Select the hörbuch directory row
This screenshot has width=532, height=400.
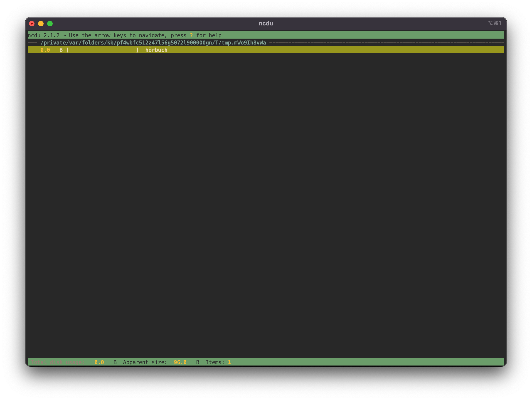click(x=156, y=50)
